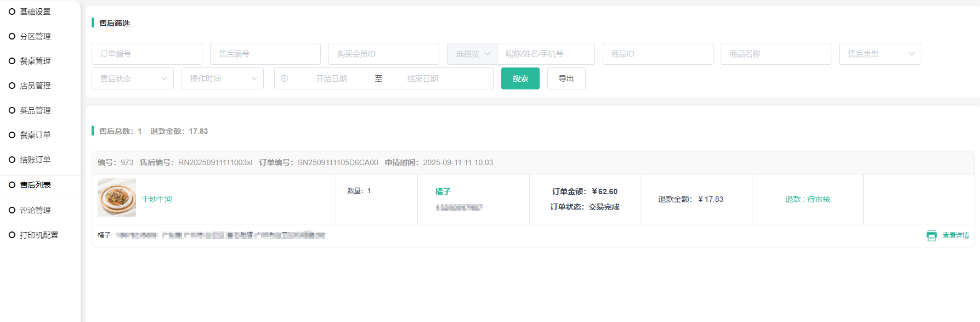Open the 干炒牛河 dish thumbnail
980x322 pixels.
click(x=117, y=197)
